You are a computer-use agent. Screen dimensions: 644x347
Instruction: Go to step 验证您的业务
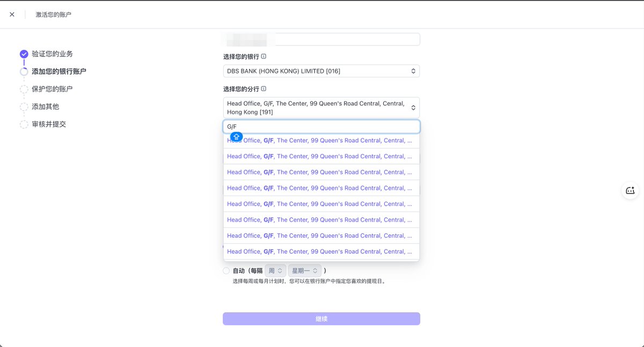pos(52,54)
